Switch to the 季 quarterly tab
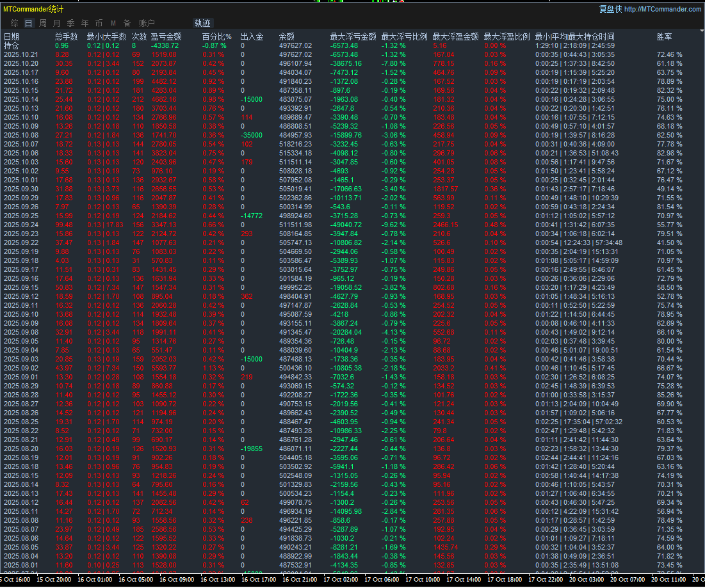The image size is (705, 588). click(70, 23)
